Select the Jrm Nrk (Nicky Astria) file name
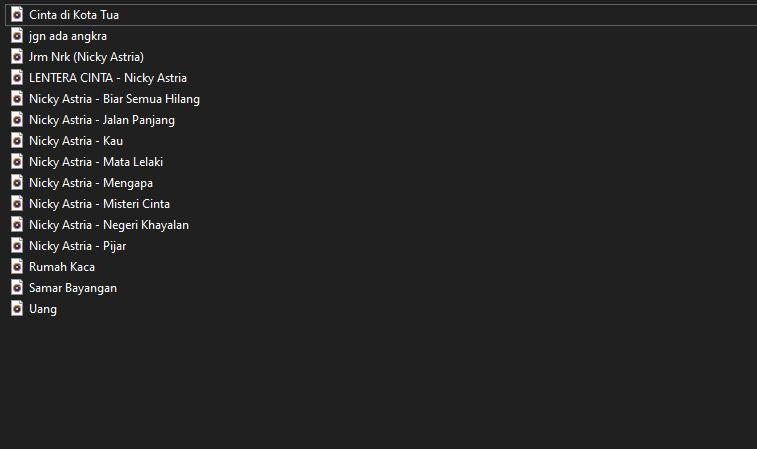 pyautogui.click(x=86, y=57)
